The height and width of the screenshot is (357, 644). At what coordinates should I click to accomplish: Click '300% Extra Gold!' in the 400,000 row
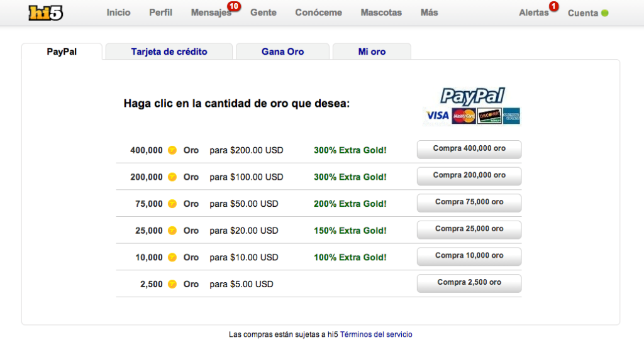tap(350, 150)
